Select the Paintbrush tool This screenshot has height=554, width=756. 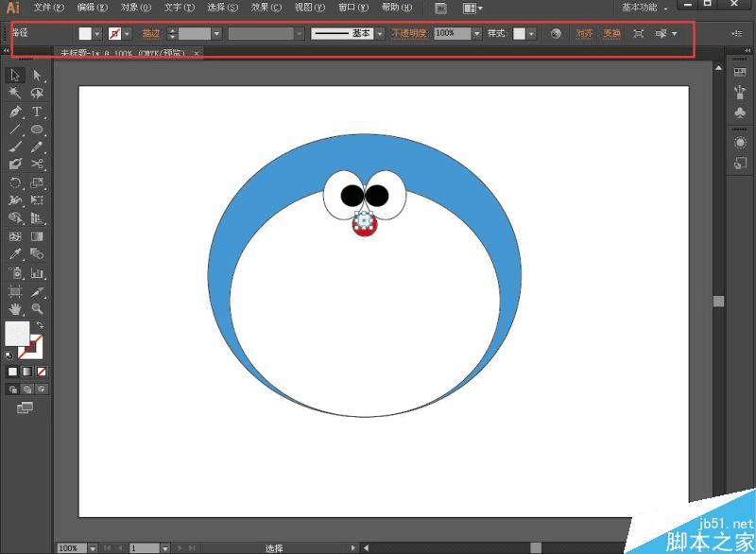[15, 147]
